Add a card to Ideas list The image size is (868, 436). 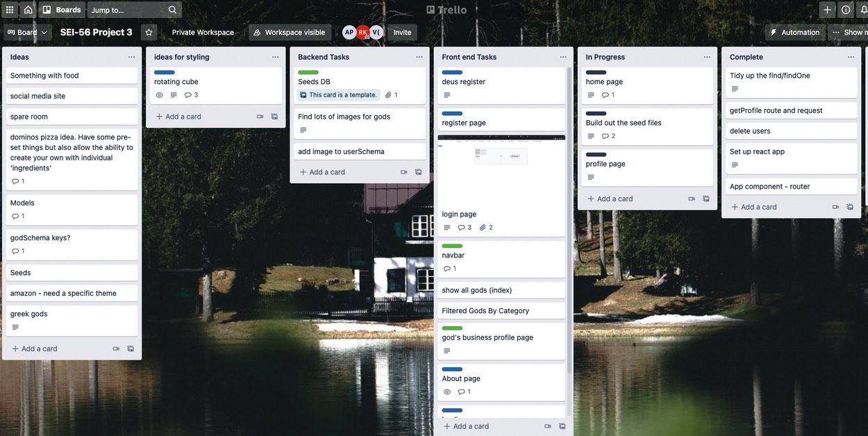(35, 349)
